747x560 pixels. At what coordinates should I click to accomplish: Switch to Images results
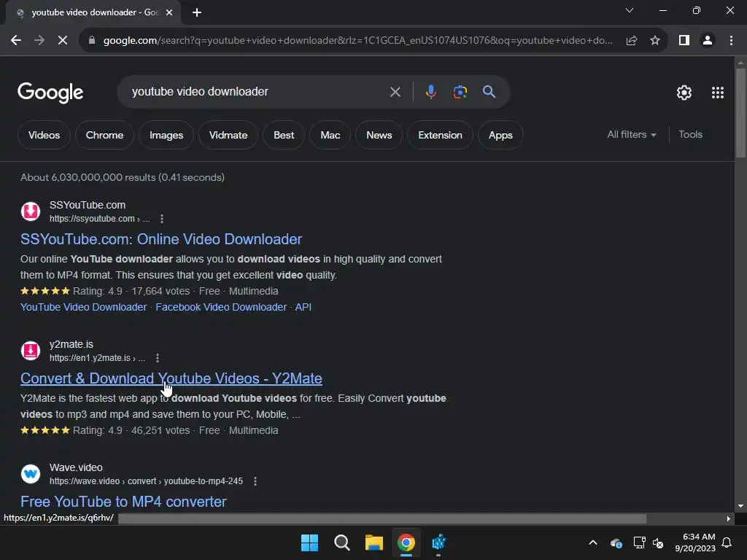166,135
